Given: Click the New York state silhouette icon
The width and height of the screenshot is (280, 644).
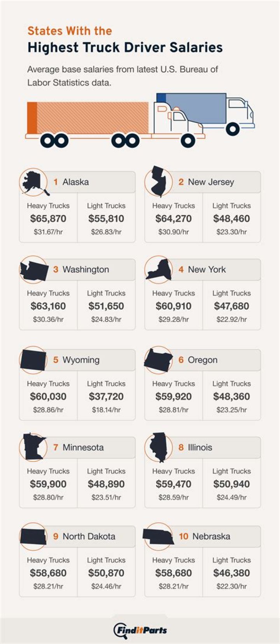Looking at the screenshot, I should pyautogui.click(x=159, y=269).
